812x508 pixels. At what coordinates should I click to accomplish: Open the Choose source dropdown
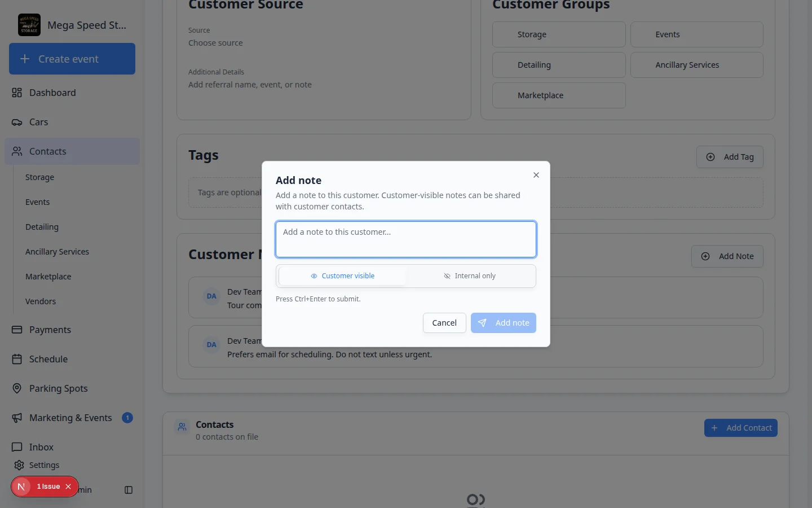click(324, 43)
